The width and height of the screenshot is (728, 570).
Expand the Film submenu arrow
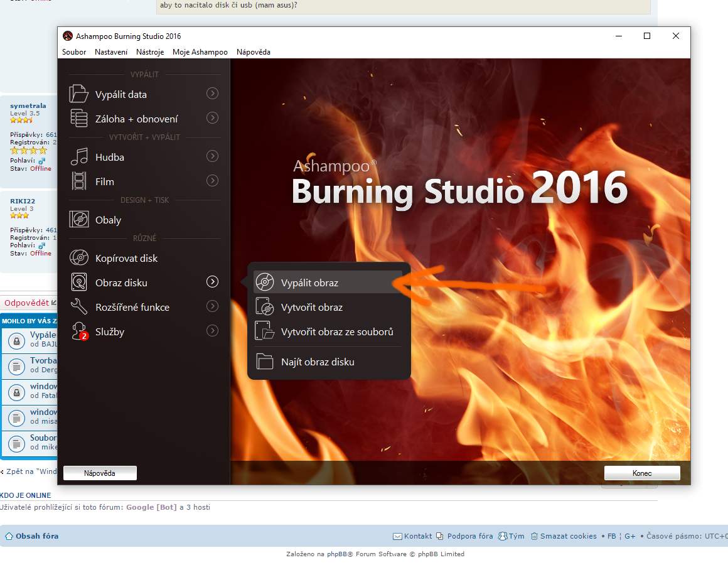(212, 181)
